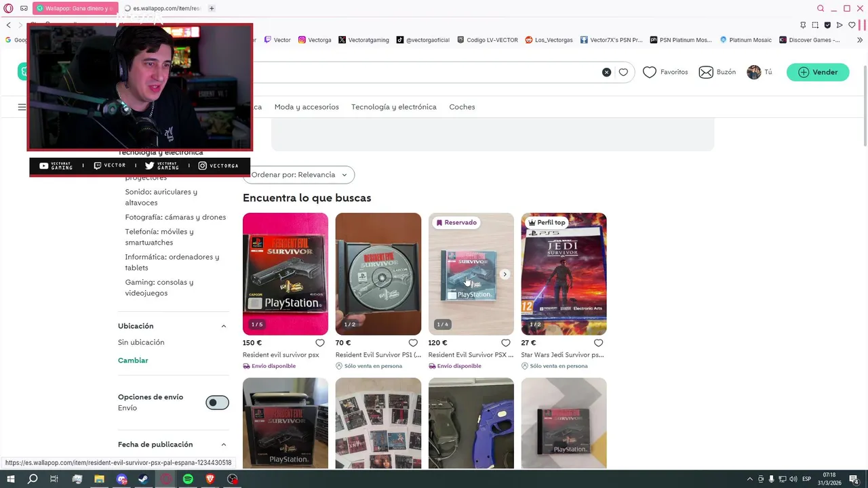Select Informática: ordenadores y tablets
Viewport: 868px width, 488px height.
(172, 262)
